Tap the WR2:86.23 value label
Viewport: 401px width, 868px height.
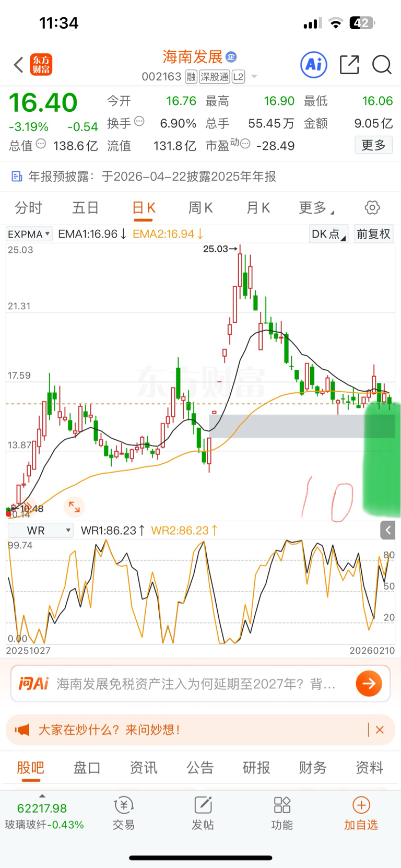pos(184,531)
